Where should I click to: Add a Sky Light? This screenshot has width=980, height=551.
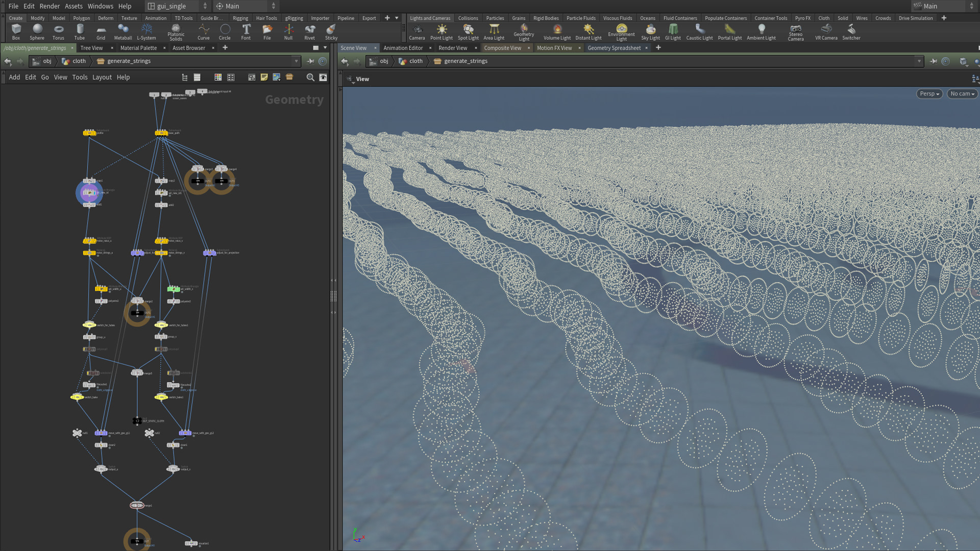point(650,32)
